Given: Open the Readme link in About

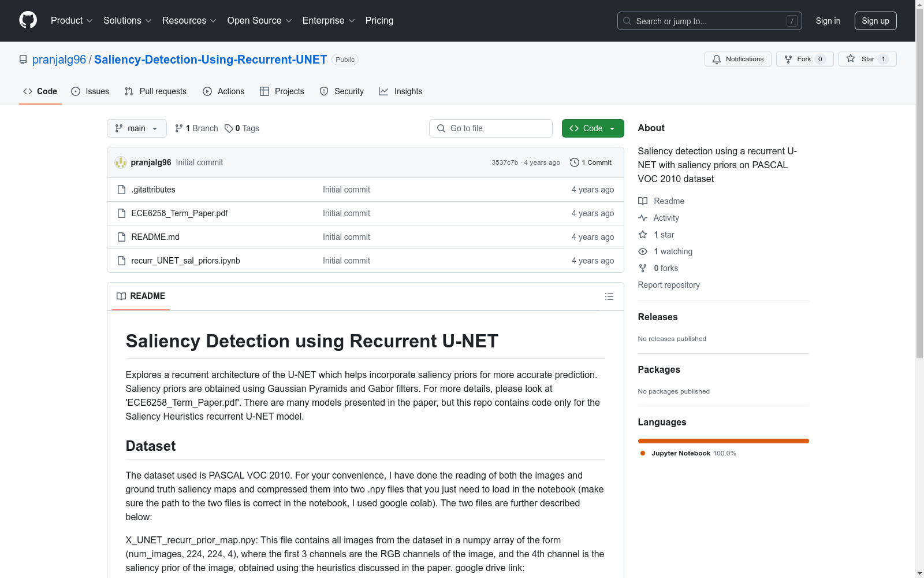Looking at the screenshot, I should [x=661, y=201].
